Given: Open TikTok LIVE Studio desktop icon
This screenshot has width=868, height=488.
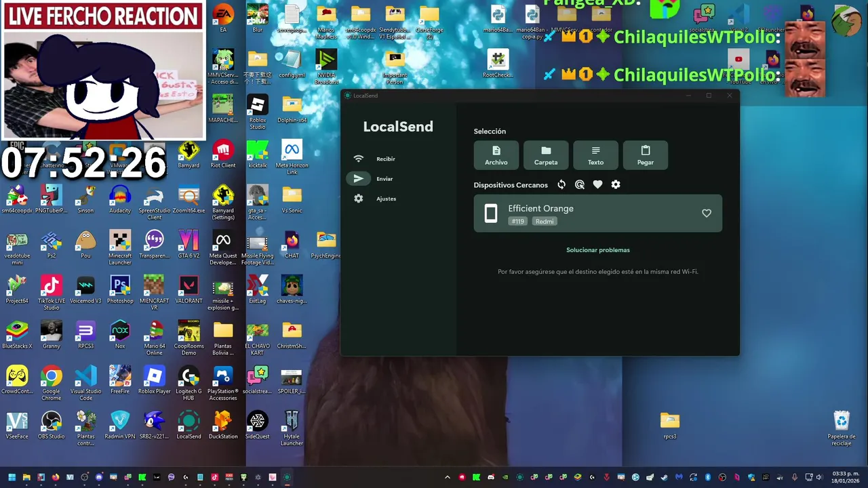Looking at the screenshot, I should 52,293.
